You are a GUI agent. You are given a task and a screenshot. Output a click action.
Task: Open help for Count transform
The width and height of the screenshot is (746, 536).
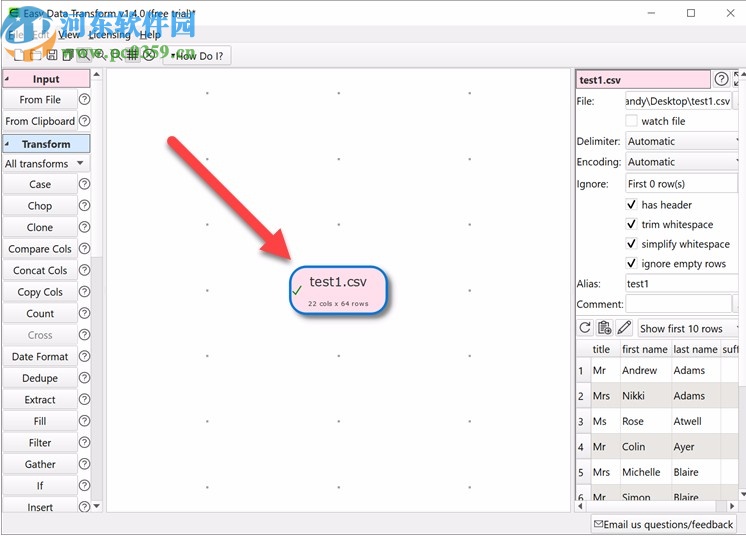click(84, 313)
